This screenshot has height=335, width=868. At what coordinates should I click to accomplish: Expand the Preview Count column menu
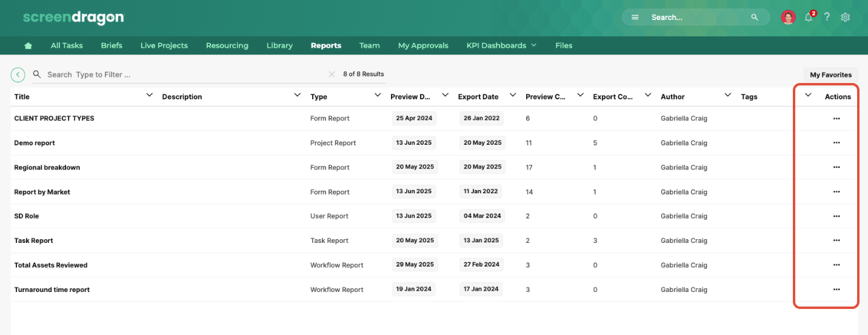click(x=580, y=95)
